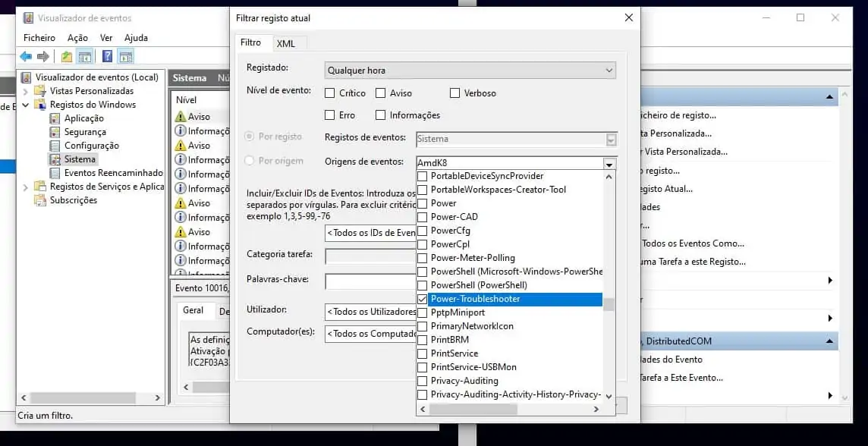Image resolution: width=868 pixels, height=446 pixels.
Task: Enable the Crítico event level checkbox
Action: 330,93
